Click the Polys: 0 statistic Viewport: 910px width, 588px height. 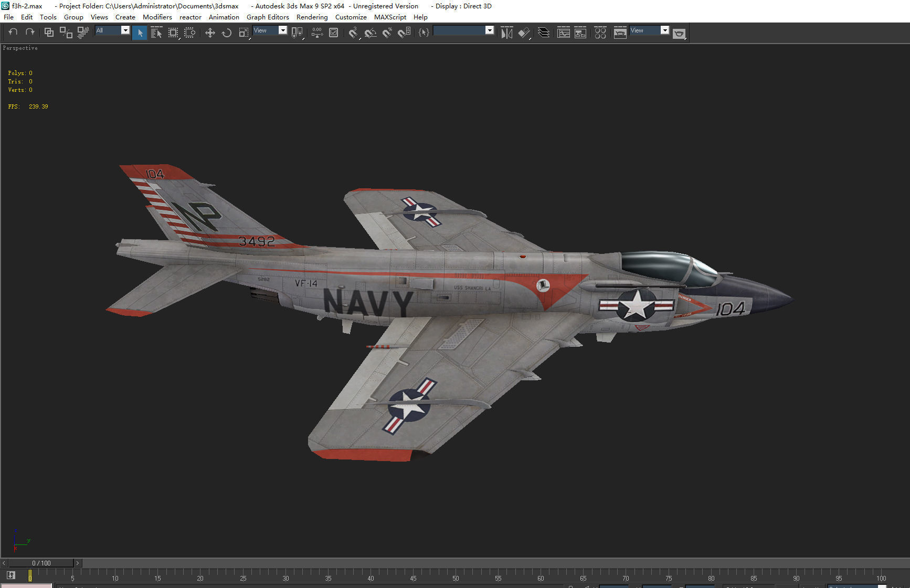pos(20,73)
